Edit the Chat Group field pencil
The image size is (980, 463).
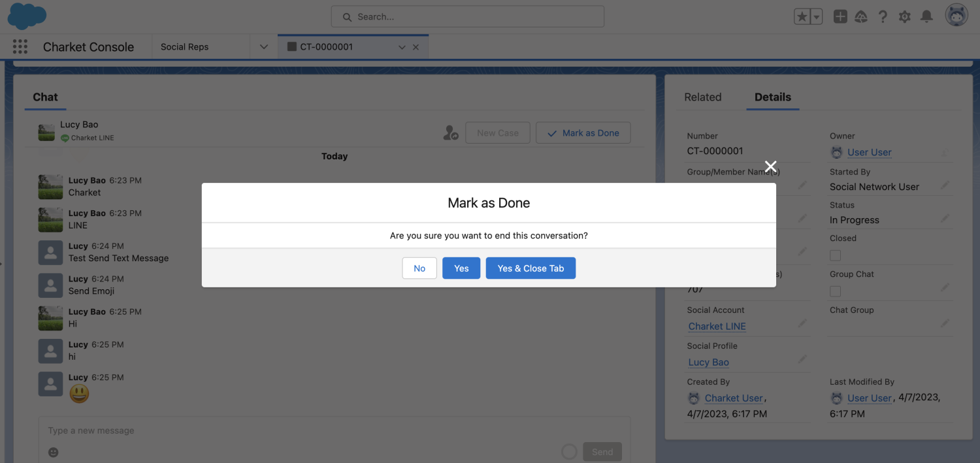point(945,323)
